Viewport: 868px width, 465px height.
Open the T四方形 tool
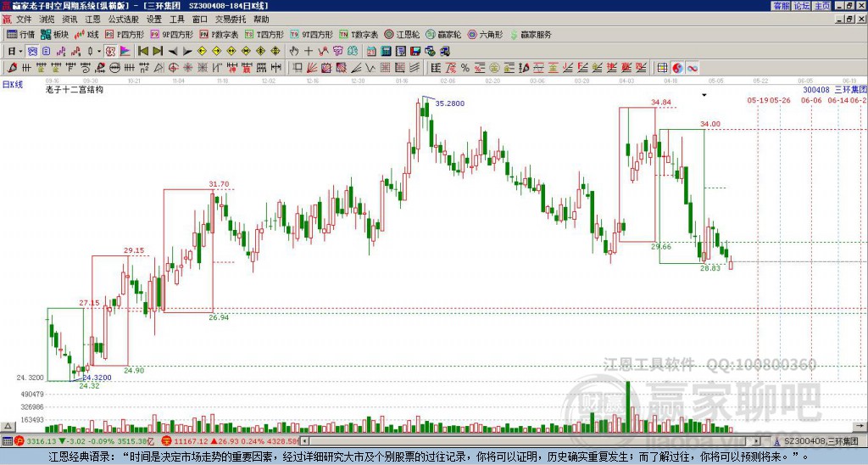[264, 34]
